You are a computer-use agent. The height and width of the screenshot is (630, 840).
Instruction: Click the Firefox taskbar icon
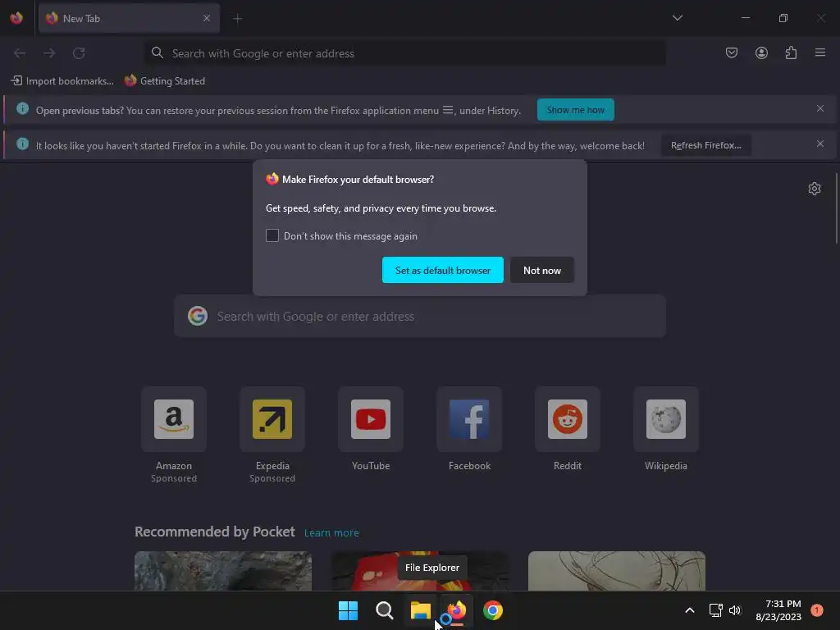(456, 610)
